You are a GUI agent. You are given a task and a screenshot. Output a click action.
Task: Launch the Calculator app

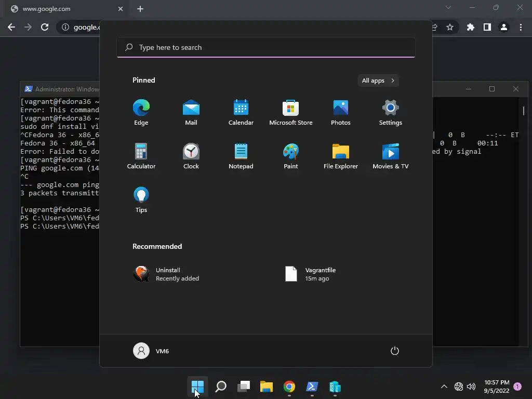(141, 156)
